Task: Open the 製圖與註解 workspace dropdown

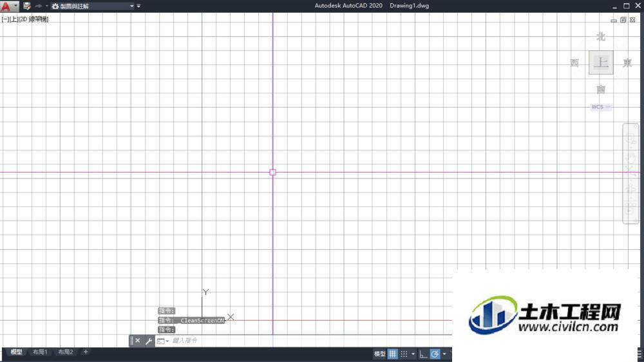Action: [93, 6]
